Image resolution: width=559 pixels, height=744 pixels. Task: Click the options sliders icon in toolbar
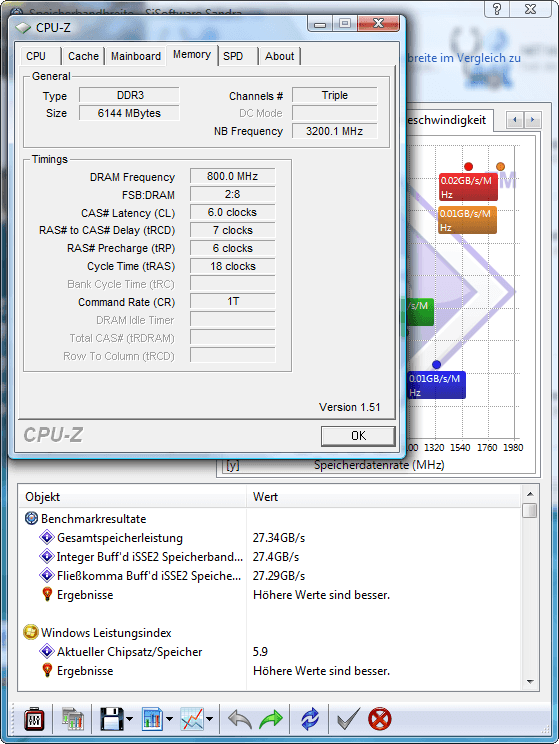coord(34,719)
